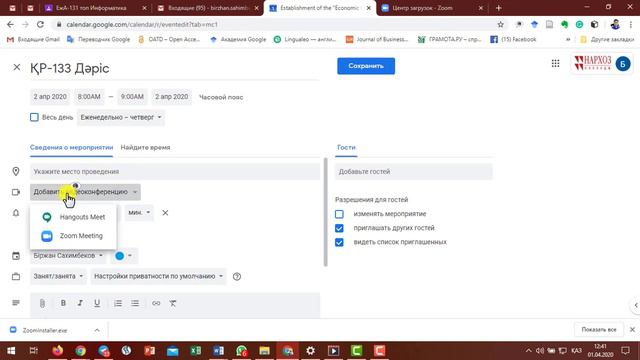Open the Біржан Сахимбеков calendar dropdown
The height and width of the screenshot is (360, 640).
(x=68, y=256)
